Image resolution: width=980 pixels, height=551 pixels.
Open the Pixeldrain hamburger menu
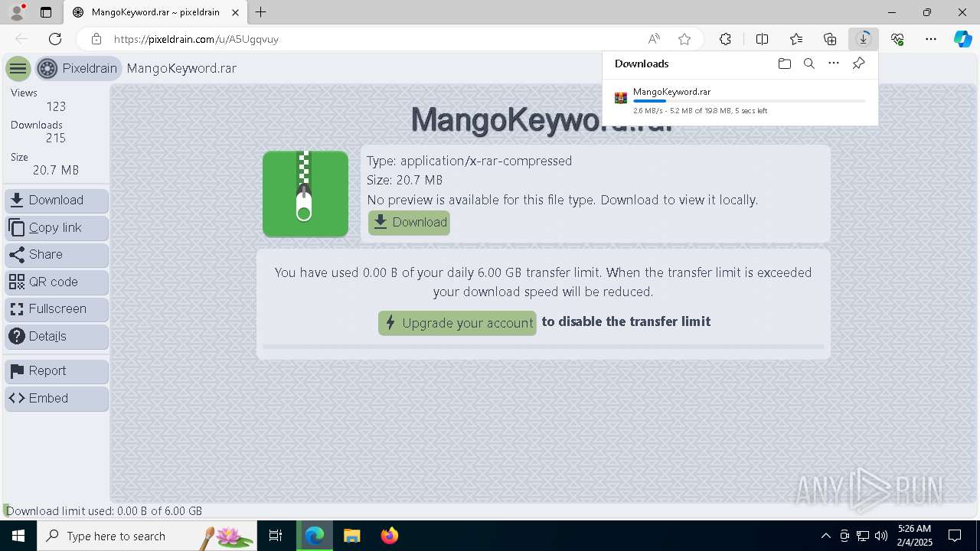[x=18, y=69]
